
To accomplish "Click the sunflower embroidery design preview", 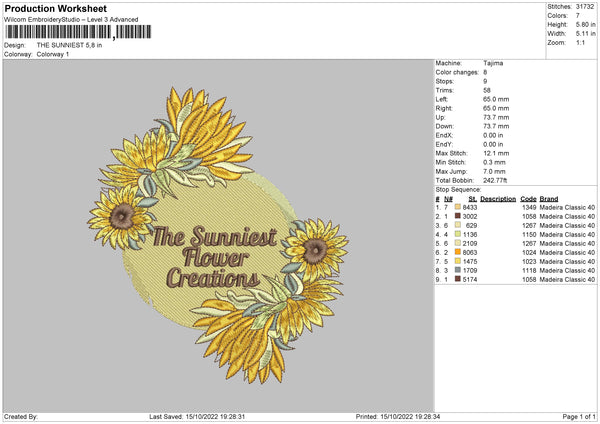I will 218,235.
